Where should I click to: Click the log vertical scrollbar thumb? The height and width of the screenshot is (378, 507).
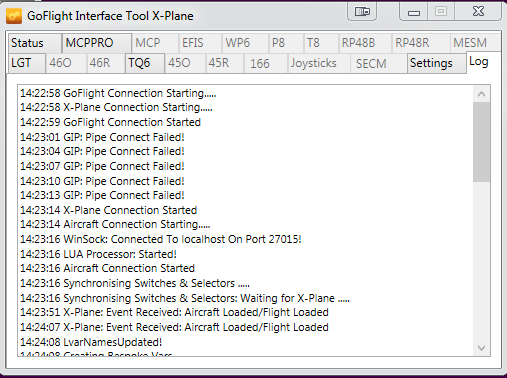(481, 142)
